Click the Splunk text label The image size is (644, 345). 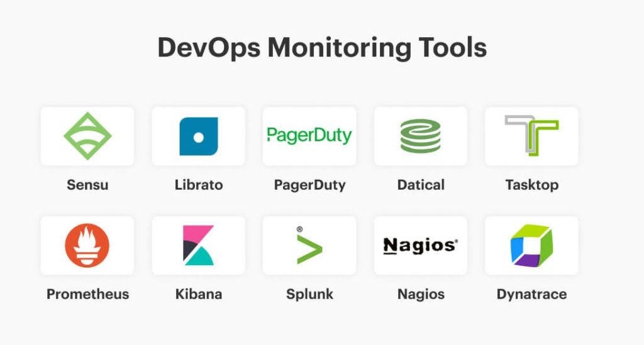(x=309, y=294)
